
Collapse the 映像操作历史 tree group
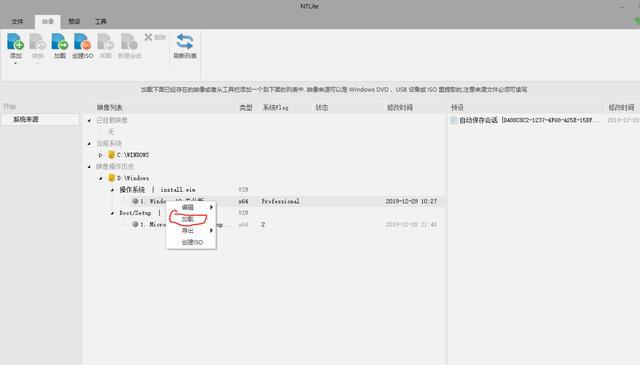coord(89,167)
